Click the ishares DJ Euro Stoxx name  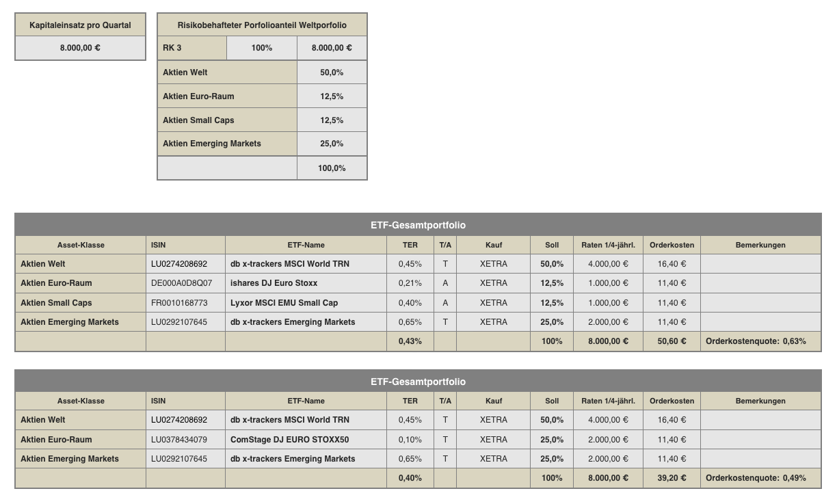(274, 283)
